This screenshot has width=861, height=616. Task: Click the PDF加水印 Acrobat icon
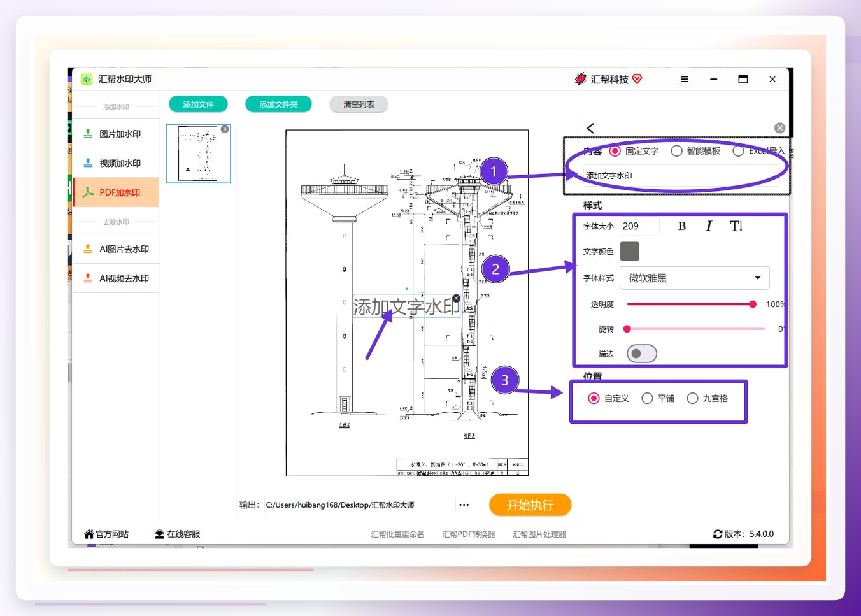[x=88, y=192]
